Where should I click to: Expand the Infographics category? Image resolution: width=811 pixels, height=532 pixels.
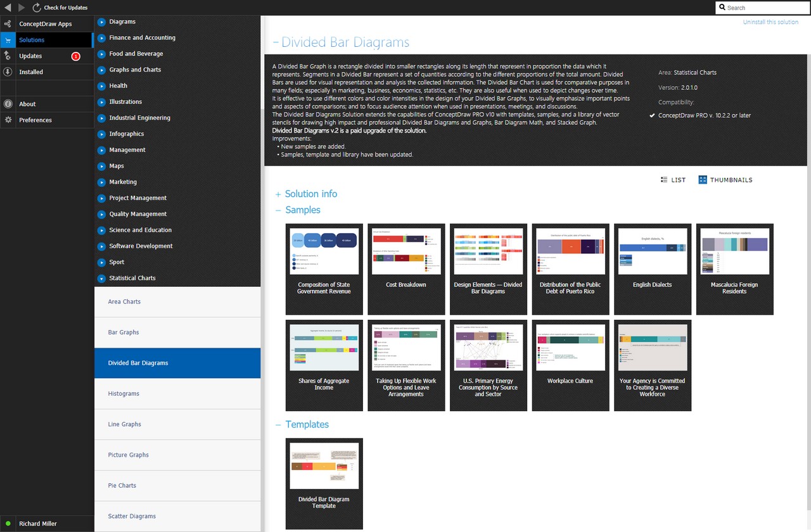[101, 134]
